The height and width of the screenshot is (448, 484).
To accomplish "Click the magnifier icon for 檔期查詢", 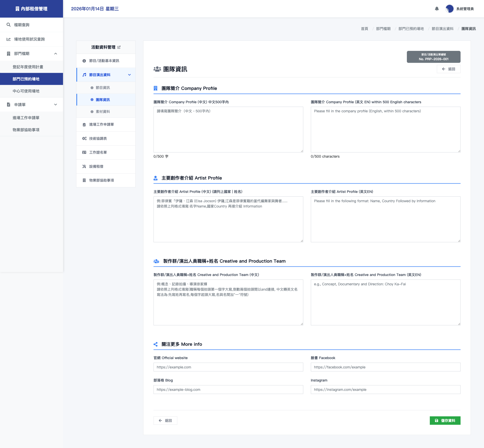I will 9,25.
